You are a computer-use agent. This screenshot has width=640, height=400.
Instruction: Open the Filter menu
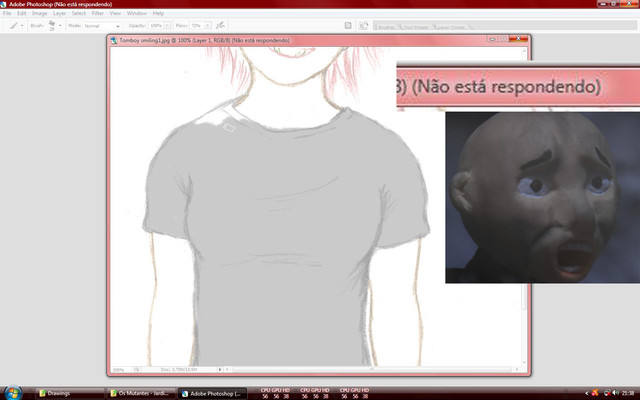pyautogui.click(x=98, y=13)
